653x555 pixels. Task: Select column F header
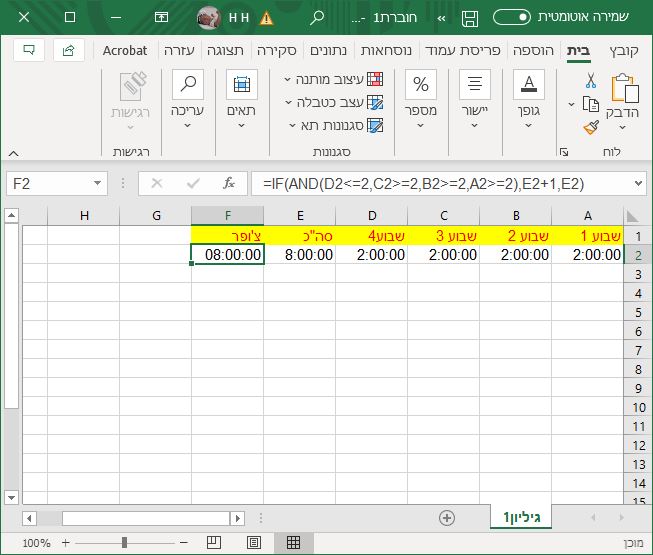227,216
